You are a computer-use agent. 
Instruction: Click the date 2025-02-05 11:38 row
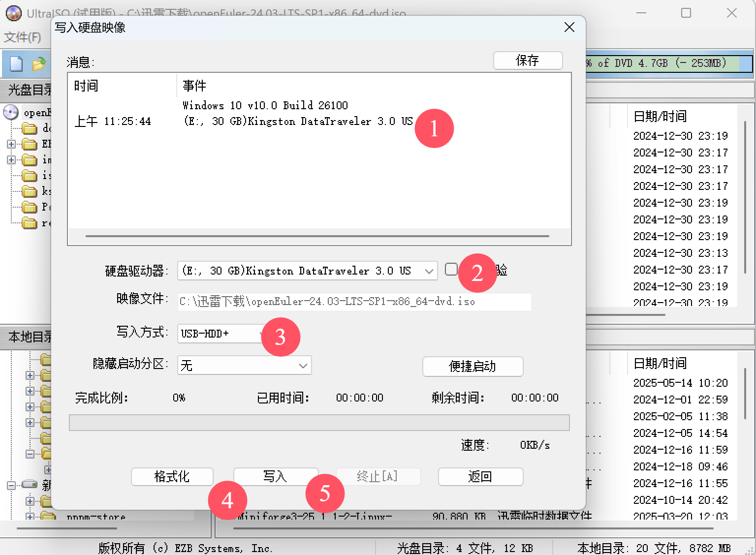681,416
